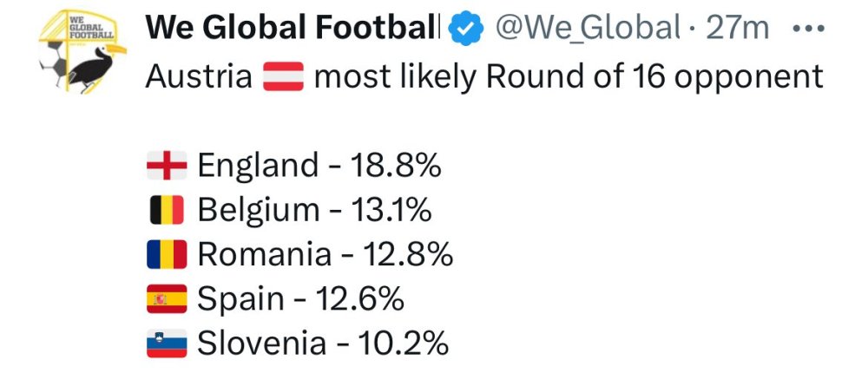Select the Romania - 12.8% line
This screenshot has width=868, height=373.
coord(325,255)
